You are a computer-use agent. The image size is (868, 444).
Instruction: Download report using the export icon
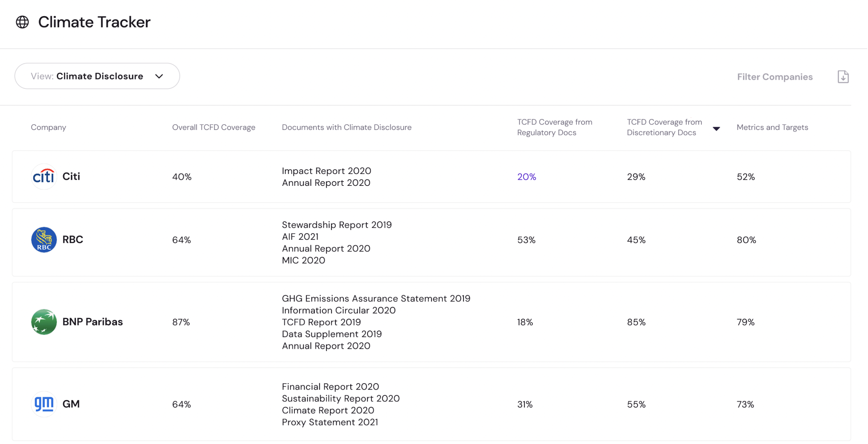pyautogui.click(x=843, y=77)
